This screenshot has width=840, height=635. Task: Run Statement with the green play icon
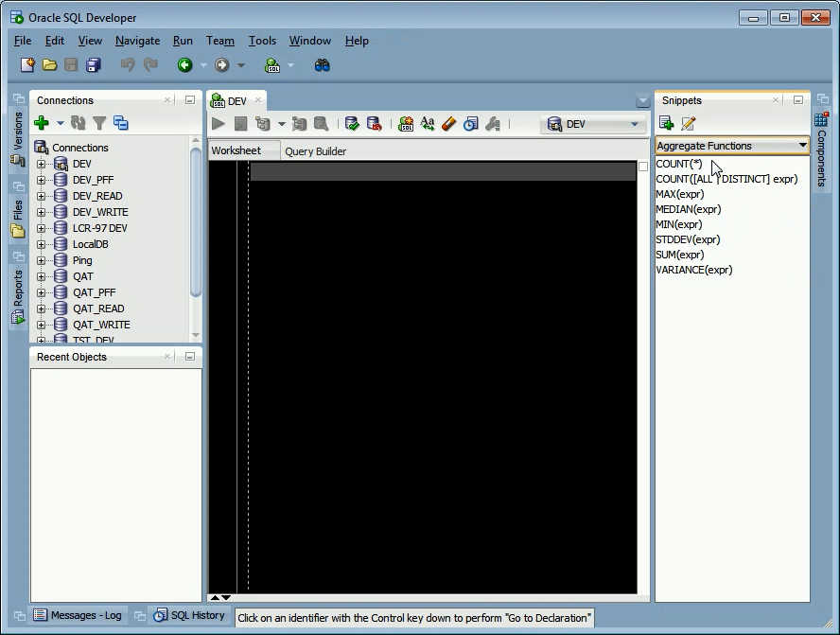point(218,124)
